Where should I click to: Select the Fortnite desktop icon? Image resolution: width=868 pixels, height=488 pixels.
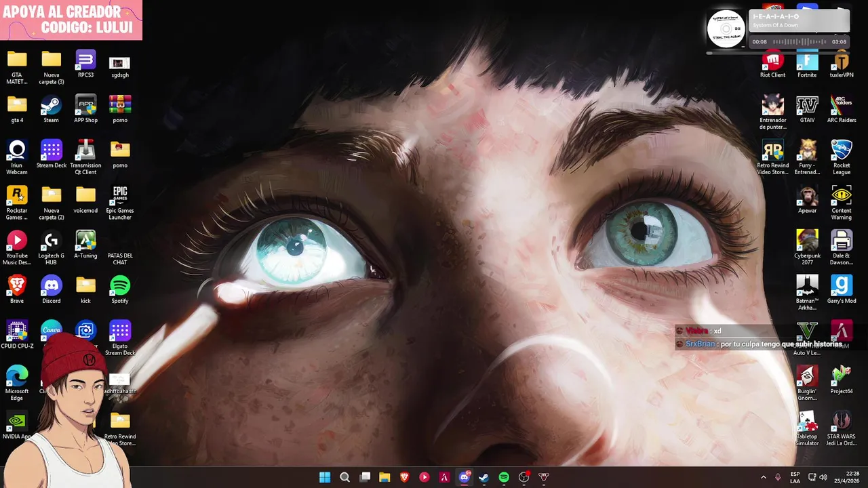point(807,65)
